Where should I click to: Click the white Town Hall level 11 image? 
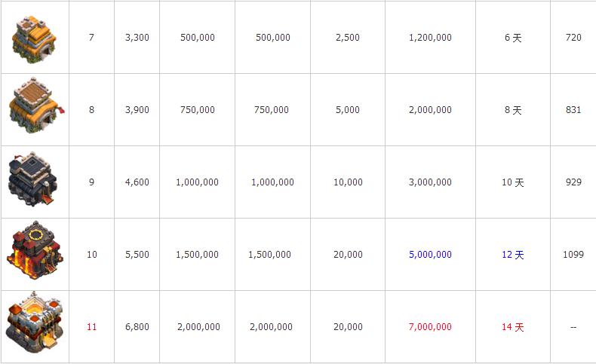(x=34, y=323)
